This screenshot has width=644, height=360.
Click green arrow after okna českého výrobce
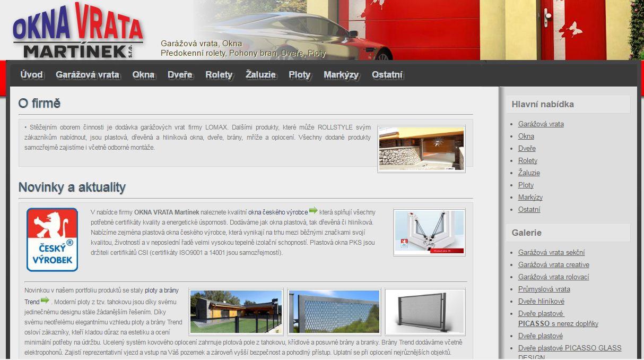click(x=314, y=211)
